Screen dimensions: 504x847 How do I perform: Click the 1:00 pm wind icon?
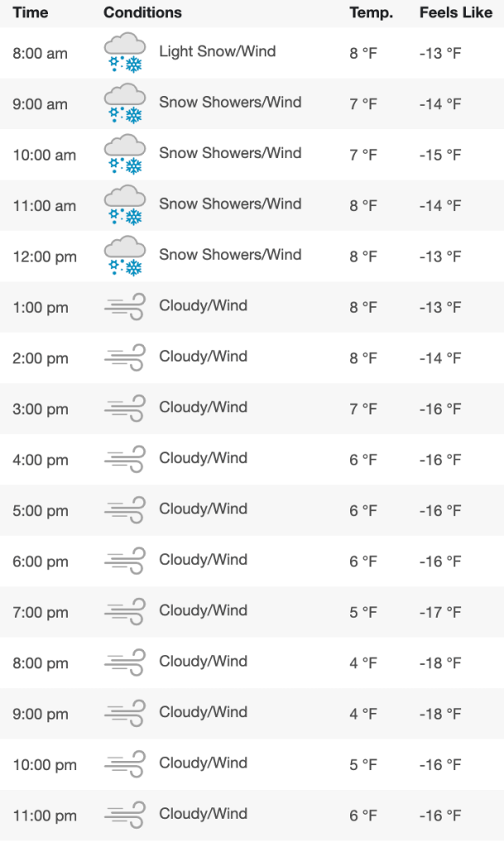(x=125, y=307)
